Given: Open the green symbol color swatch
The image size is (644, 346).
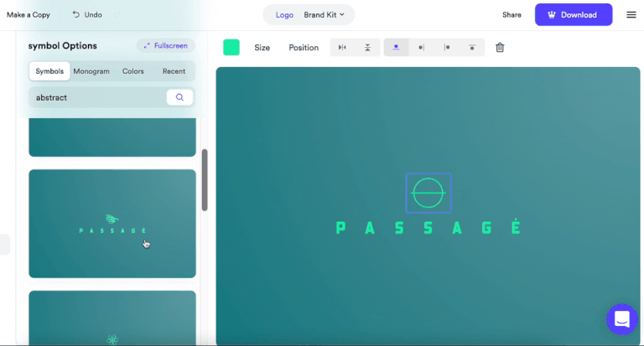Looking at the screenshot, I should [231, 47].
